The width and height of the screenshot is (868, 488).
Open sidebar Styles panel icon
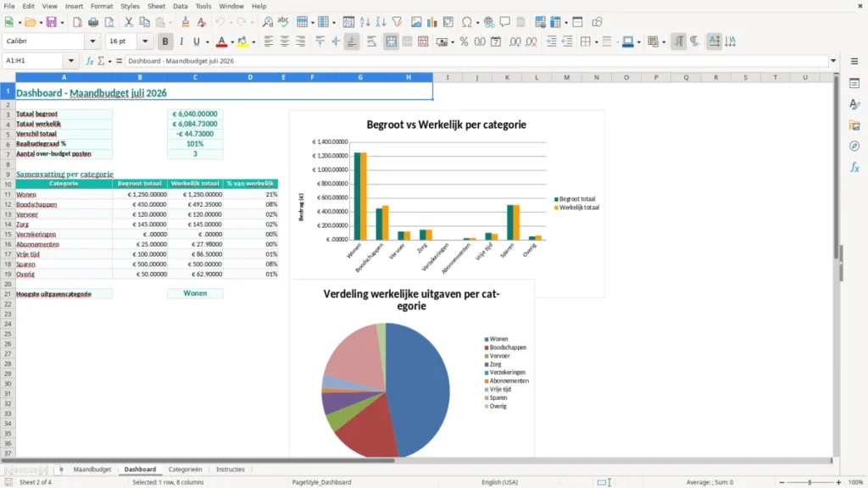coord(854,104)
